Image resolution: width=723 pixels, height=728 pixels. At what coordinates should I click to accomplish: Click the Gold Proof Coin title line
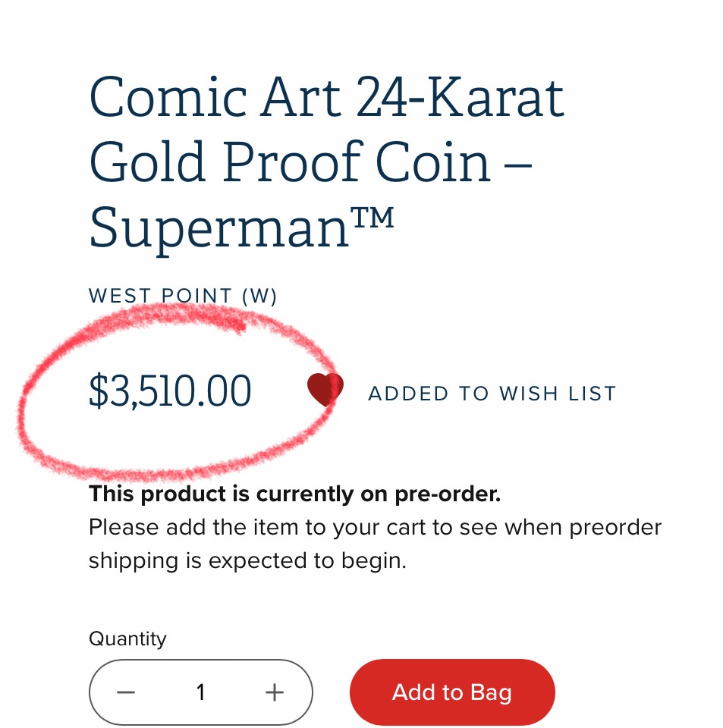310,164
